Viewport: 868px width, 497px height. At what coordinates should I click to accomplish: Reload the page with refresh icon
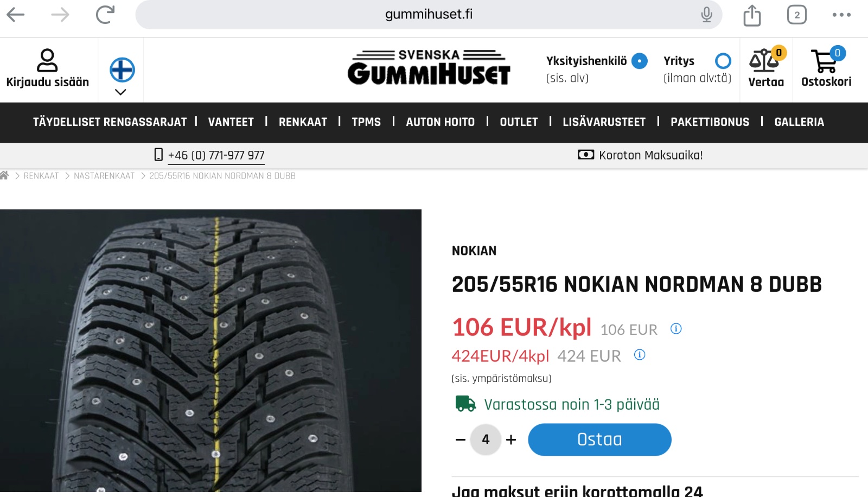coord(105,15)
